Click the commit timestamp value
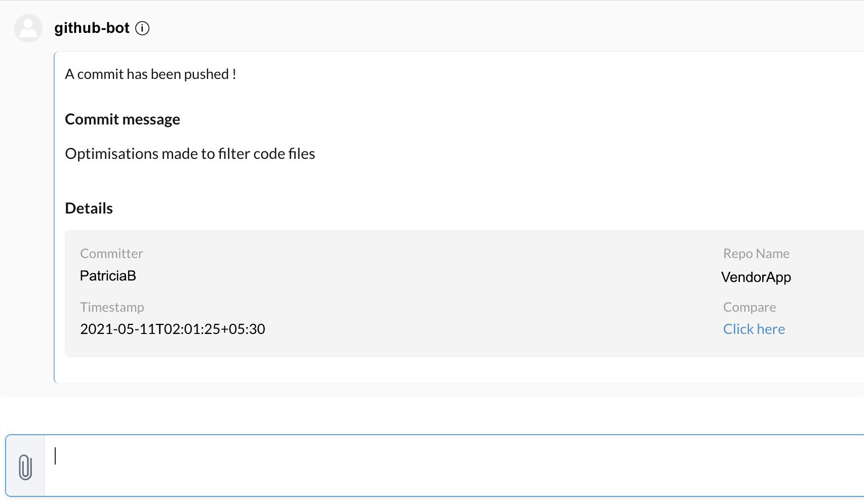 coord(172,329)
